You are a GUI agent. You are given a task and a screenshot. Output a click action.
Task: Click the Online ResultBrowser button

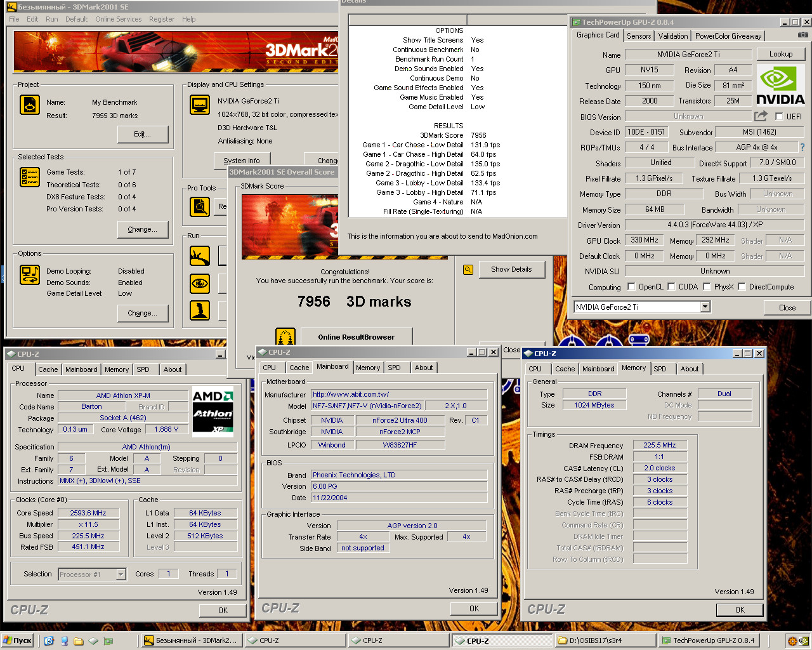coord(356,337)
